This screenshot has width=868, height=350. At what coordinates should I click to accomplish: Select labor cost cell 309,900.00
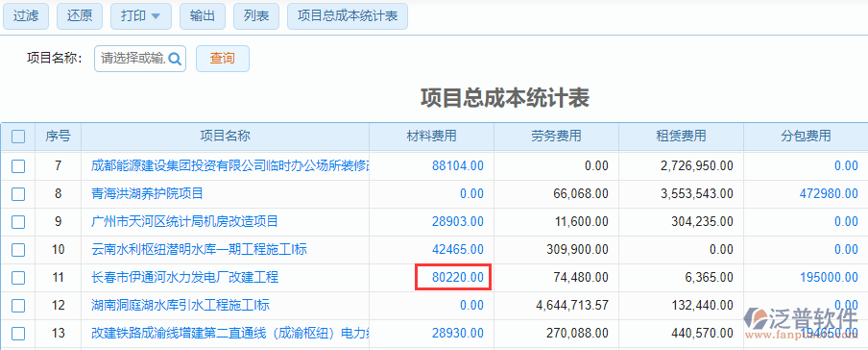[x=556, y=250]
